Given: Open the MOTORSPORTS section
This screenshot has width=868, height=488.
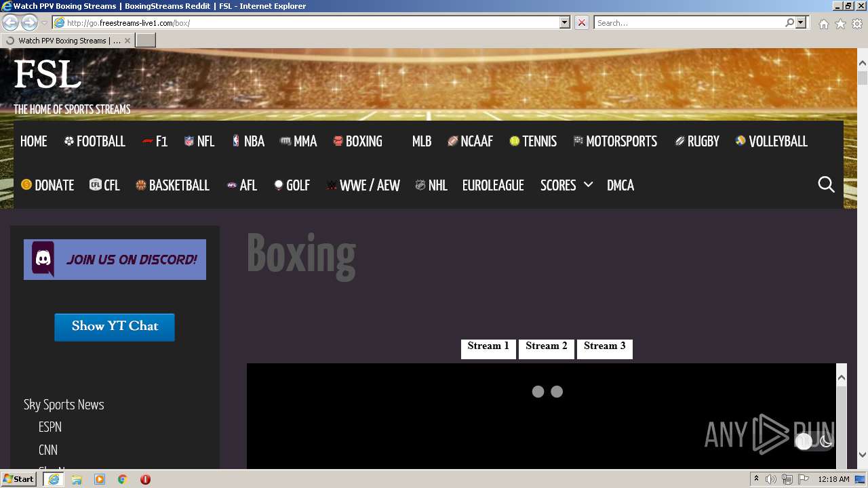Looking at the screenshot, I should pyautogui.click(x=615, y=141).
